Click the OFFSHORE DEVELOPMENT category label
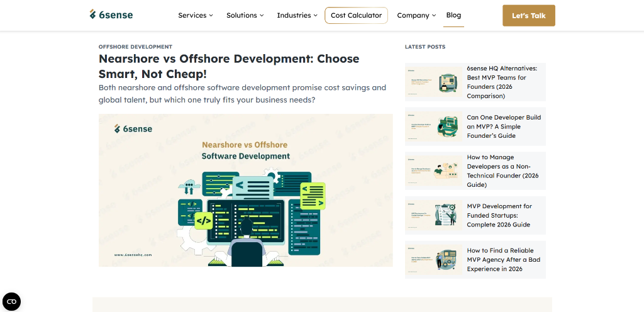This screenshot has width=644, height=312. tap(135, 47)
